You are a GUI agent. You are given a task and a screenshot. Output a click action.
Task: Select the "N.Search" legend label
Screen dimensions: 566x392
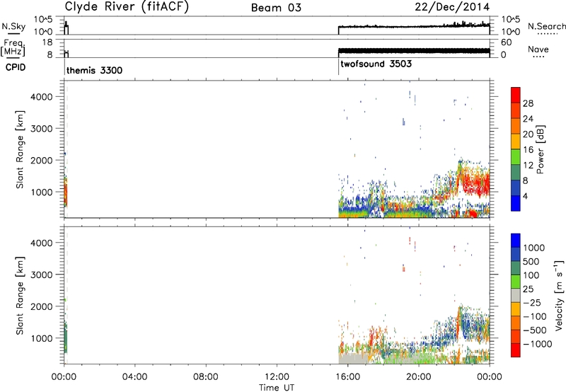(x=546, y=26)
